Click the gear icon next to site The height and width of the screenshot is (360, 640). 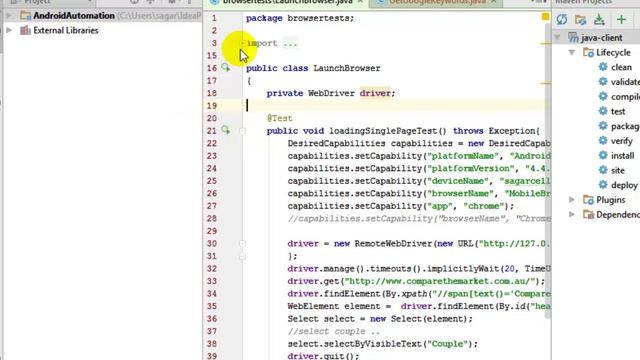603,170
